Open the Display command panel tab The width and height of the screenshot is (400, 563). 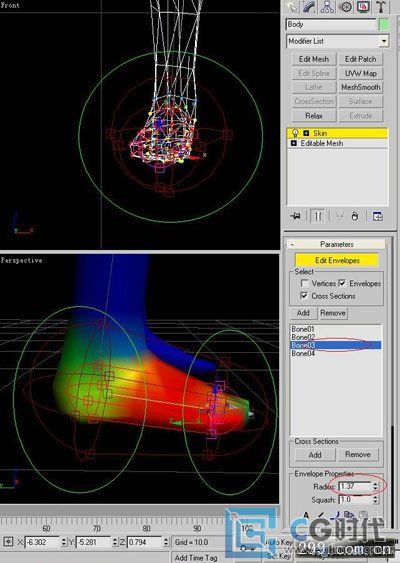(x=363, y=6)
